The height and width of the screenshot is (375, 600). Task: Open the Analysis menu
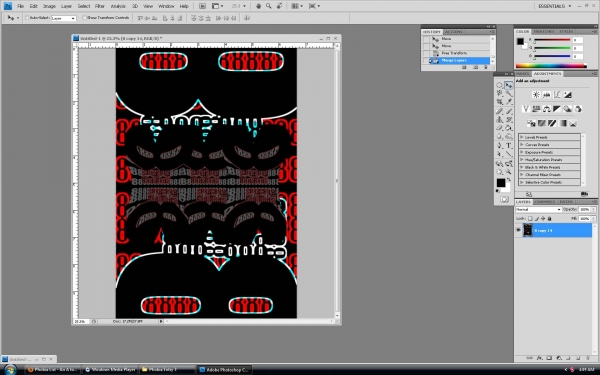tap(118, 6)
